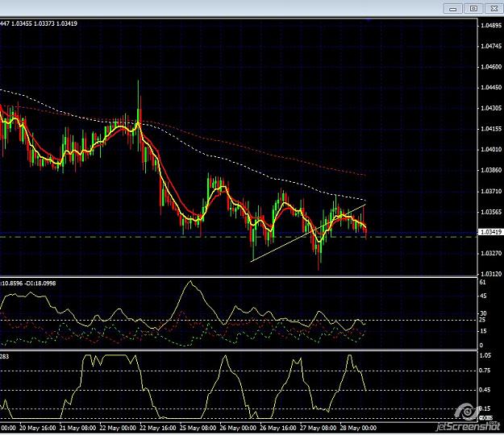504x435 pixels.
Task: Click the 1.03120 price axis label
Action: (x=491, y=274)
